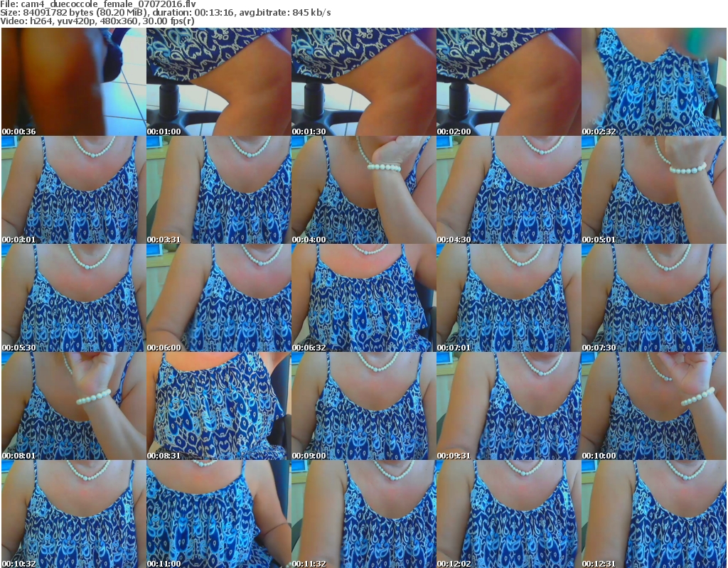This screenshot has height=568, width=728.
Task: Select the thumbnail stamped 00:11:00
Action: (219, 514)
